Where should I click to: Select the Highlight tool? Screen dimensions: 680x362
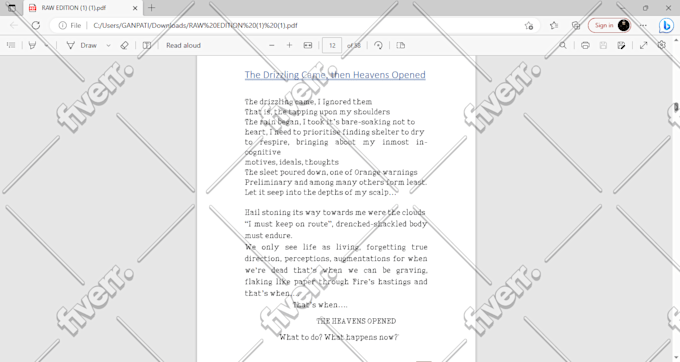coord(32,45)
